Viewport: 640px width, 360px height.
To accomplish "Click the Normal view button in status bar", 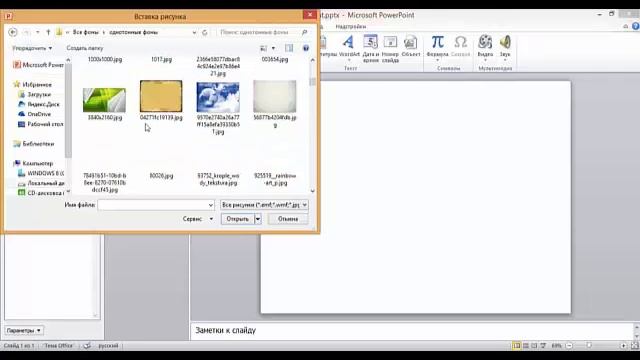I will click(x=517, y=346).
